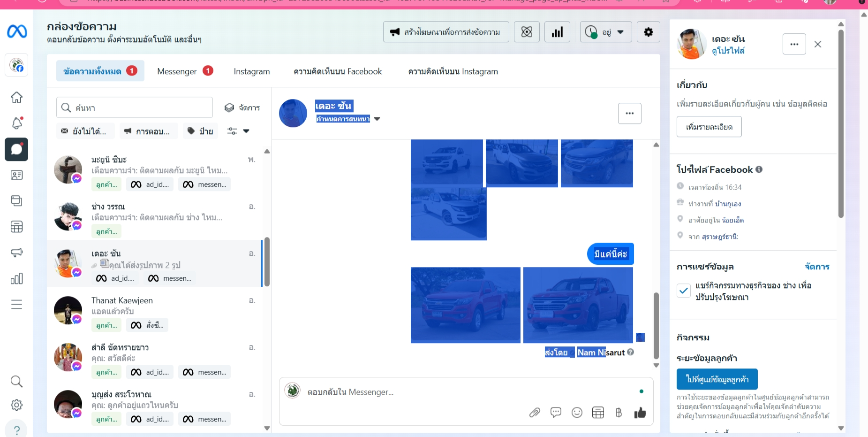Send a thumbs up like
This screenshot has width=868, height=437.
pyautogui.click(x=640, y=413)
